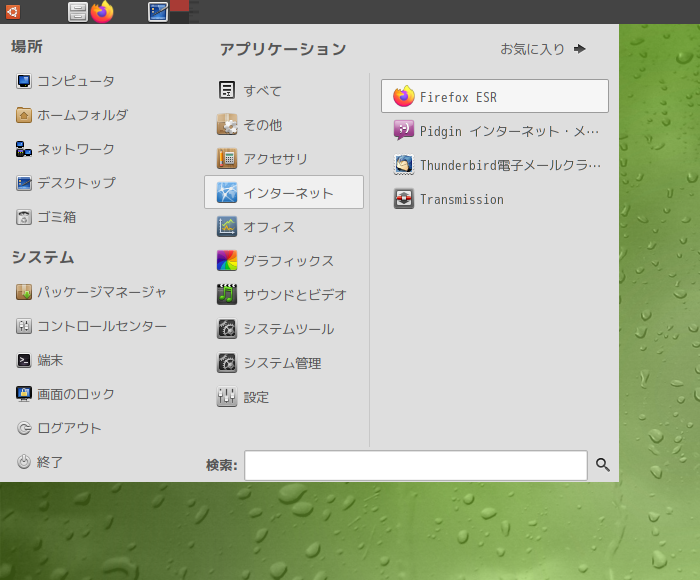Switch to お気に入り favorites view
The image size is (700, 580).
pyautogui.click(x=542, y=49)
